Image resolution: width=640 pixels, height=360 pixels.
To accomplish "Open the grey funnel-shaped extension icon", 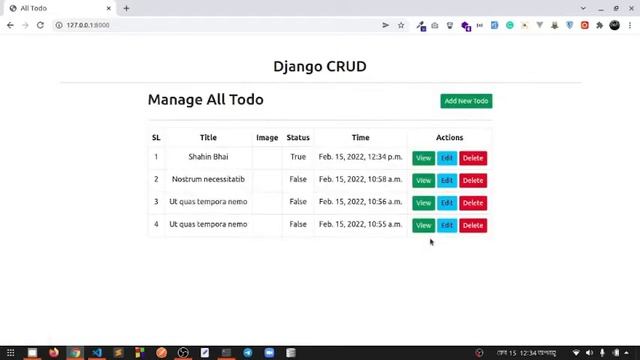I will tap(540, 25).
